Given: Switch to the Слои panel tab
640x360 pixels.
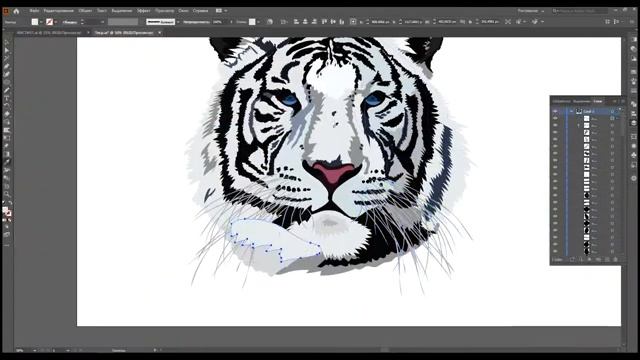Looking at the screenshot, I should [x=598, y=101].
